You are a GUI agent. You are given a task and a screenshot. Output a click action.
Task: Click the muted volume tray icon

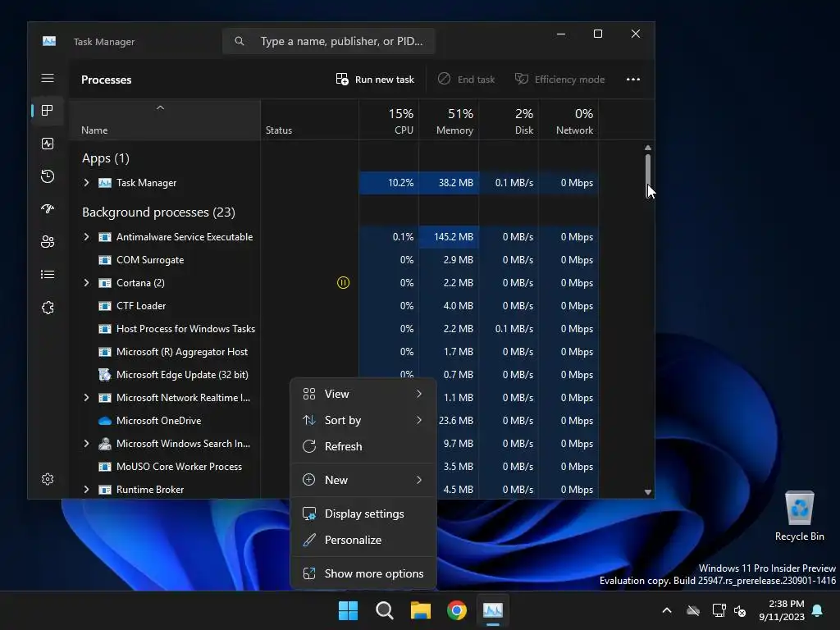[x=740, y=610]
